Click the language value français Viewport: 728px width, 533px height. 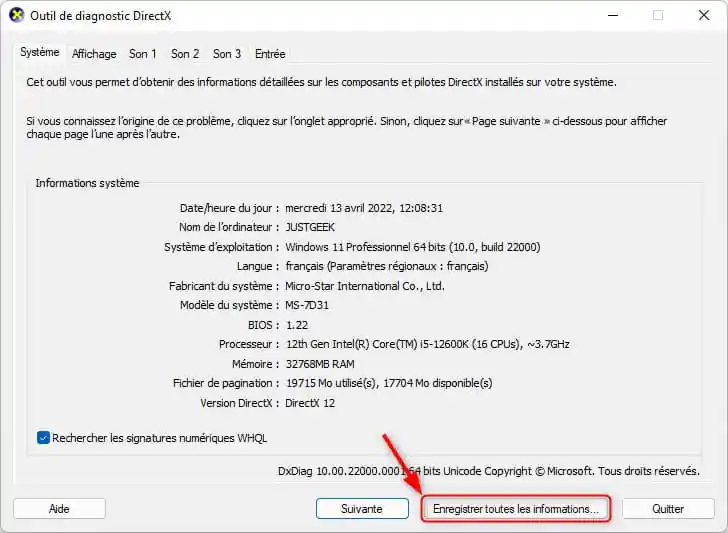pyautogui.click(x=387, y=266)
